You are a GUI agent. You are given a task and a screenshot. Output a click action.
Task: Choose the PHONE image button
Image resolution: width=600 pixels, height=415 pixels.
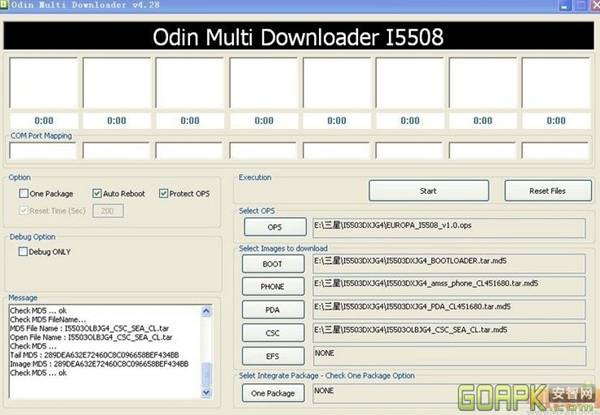(x=273, y=286)
